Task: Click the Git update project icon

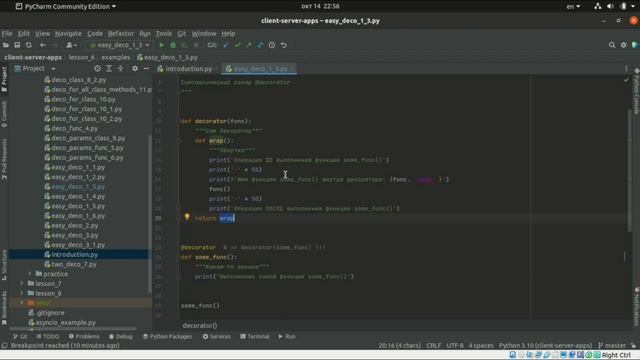Action: 226,45
